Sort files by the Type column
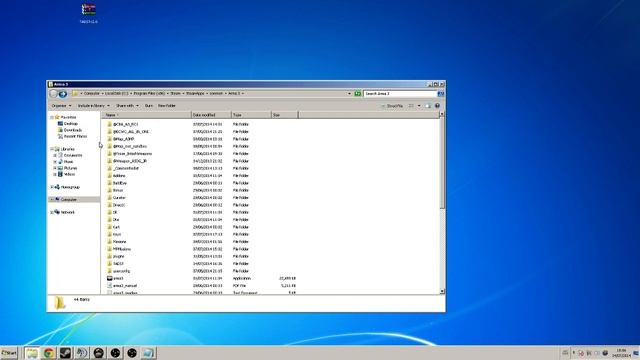The height and width of the screenshot is (360, 640). pyautogui.click(x=251, y=115)
